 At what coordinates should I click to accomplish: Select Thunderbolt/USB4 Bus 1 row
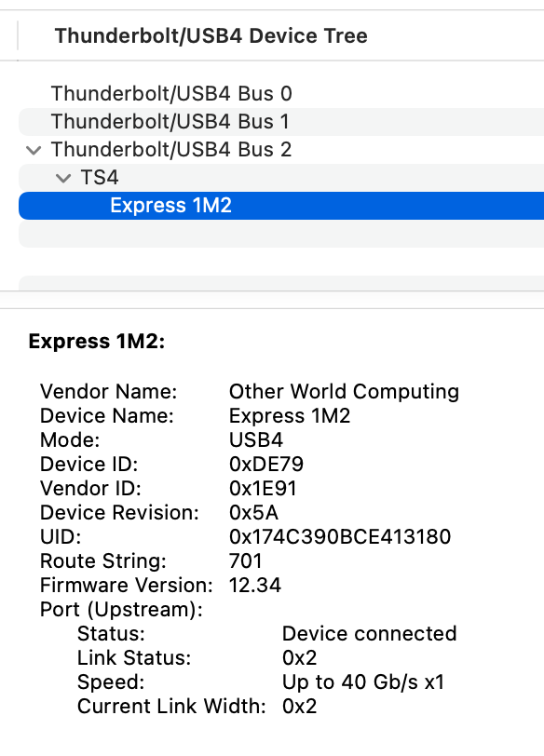[281, 121]
